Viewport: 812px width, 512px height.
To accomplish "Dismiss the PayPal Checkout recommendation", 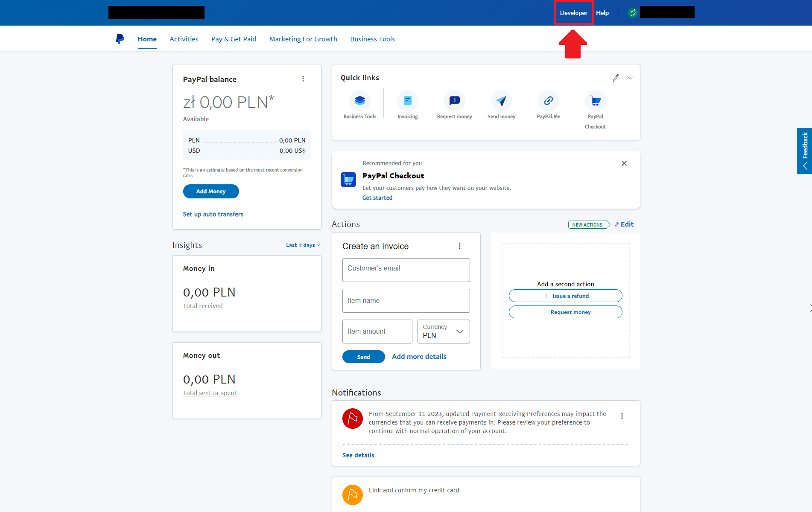I will coord(624,163).
